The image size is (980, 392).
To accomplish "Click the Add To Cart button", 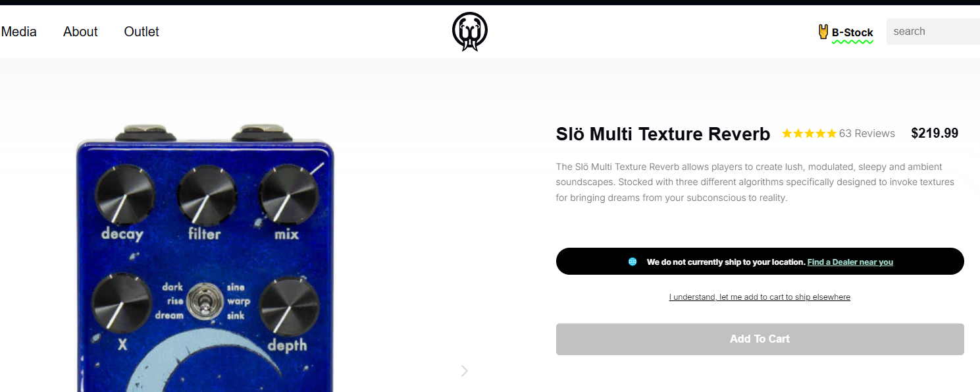I will click(760, 339).
